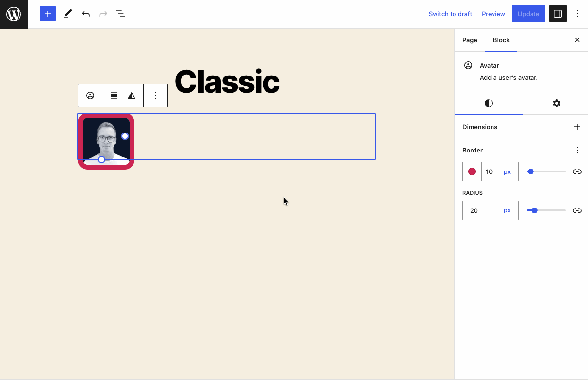The image size is (588, 380).
Task: Open the List View
Action: pos(120,14)
